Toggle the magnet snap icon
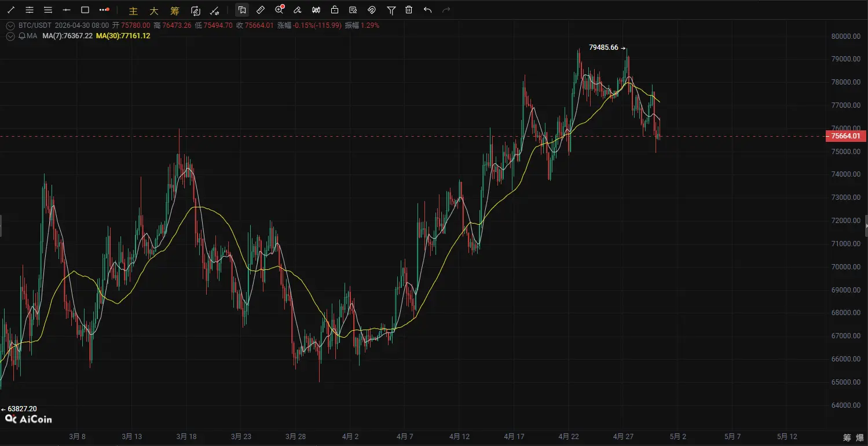 [x=372, y=10]
